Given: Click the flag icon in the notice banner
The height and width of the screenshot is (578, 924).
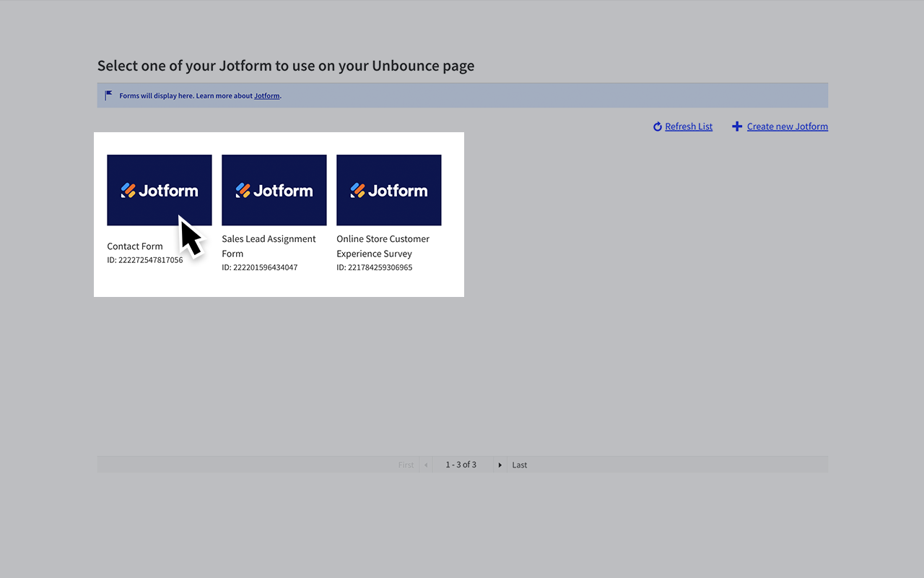Looking at the screenshot, I should point(108,95).
